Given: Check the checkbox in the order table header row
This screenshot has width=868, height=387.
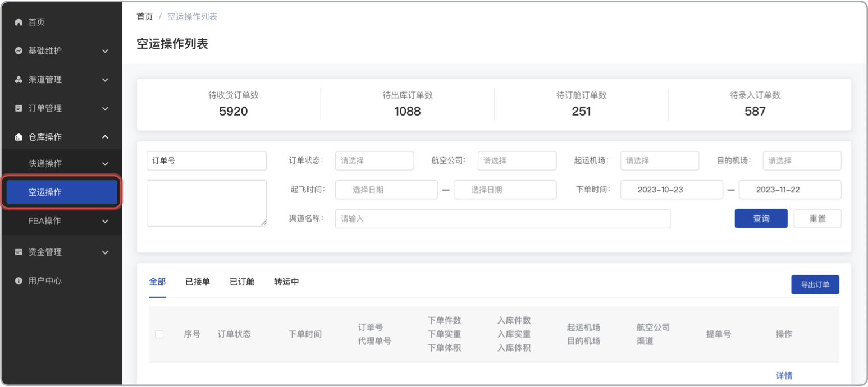Looking at the screenshot, I should (x=159, y=334).
